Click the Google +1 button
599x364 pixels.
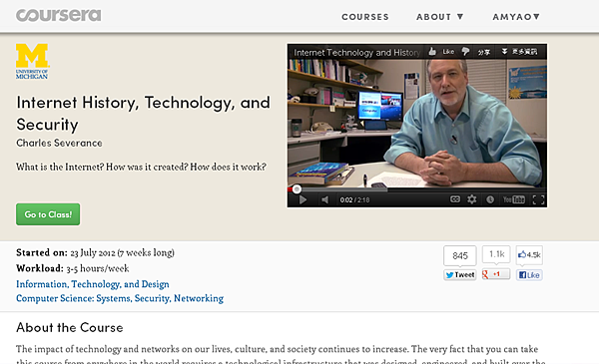(496, 274)
